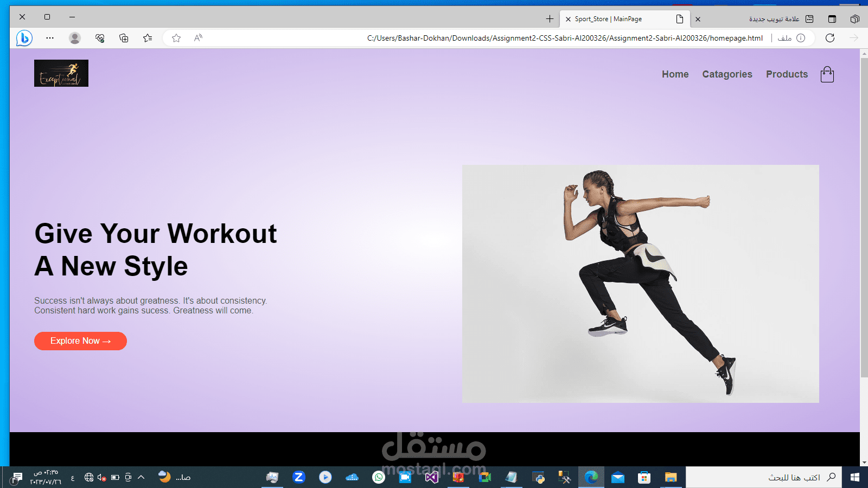Open the Favorites list icon
Viewport: 868px width, 488px height.
[x=148, y=38]
